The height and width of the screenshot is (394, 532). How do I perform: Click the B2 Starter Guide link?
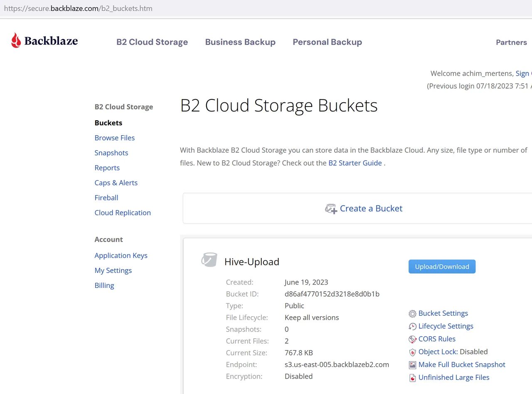coord(355,163)
